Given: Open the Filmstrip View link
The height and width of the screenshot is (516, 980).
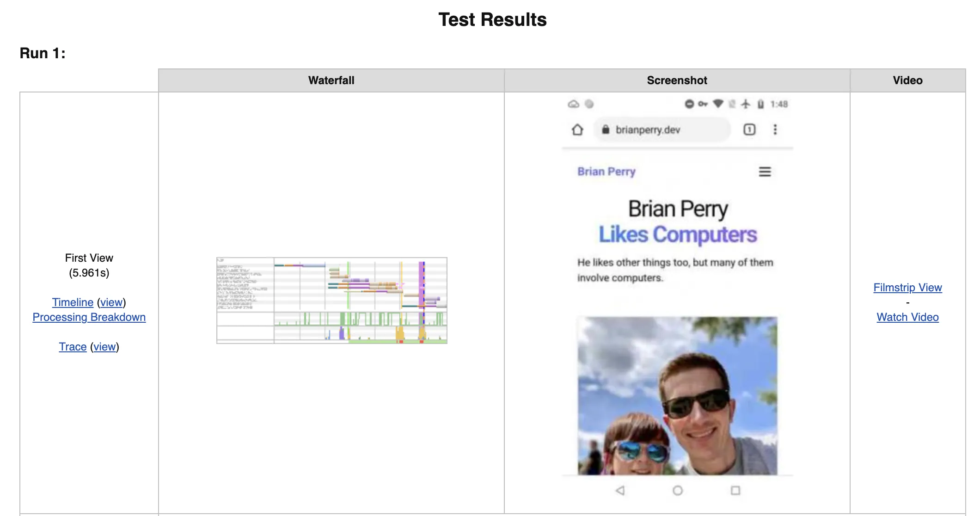Looking at the screenshot, I should coord(907,288).
